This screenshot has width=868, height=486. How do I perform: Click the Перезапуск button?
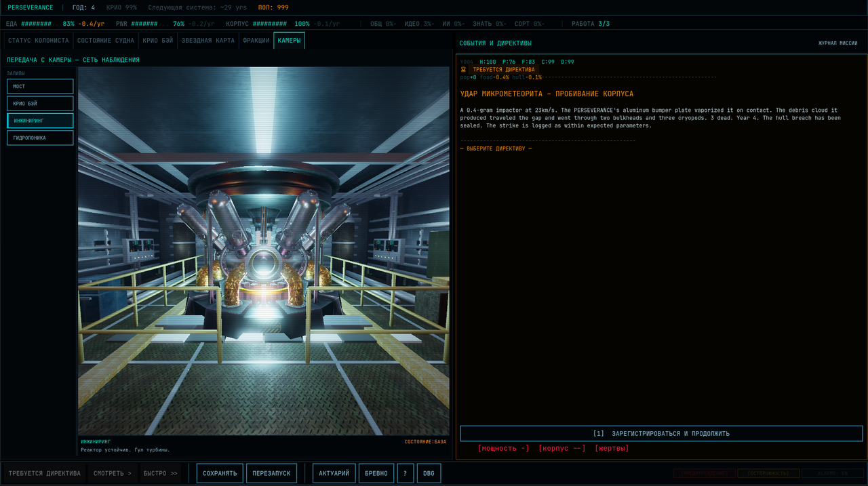(x=271, y=473)
